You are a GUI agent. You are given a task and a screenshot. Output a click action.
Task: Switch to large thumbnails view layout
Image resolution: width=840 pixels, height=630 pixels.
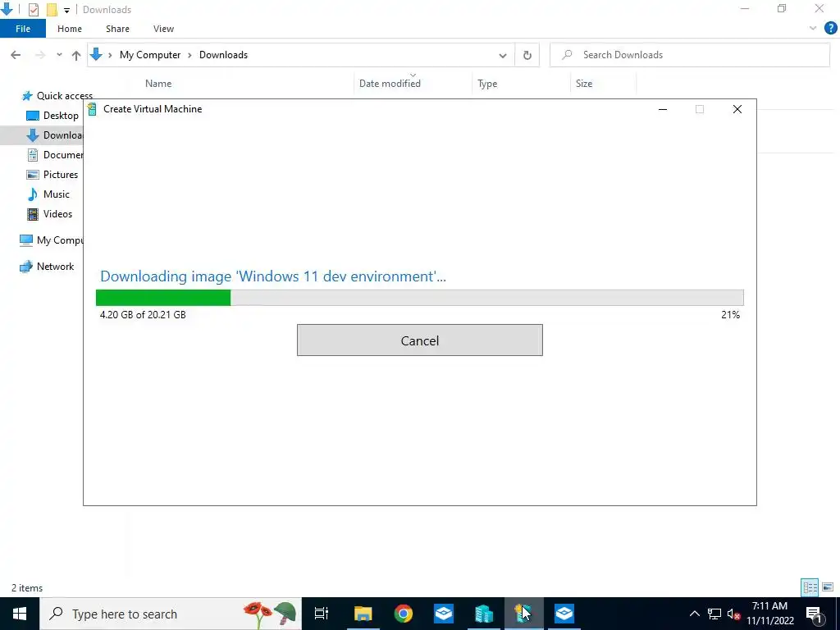[828, 587]
